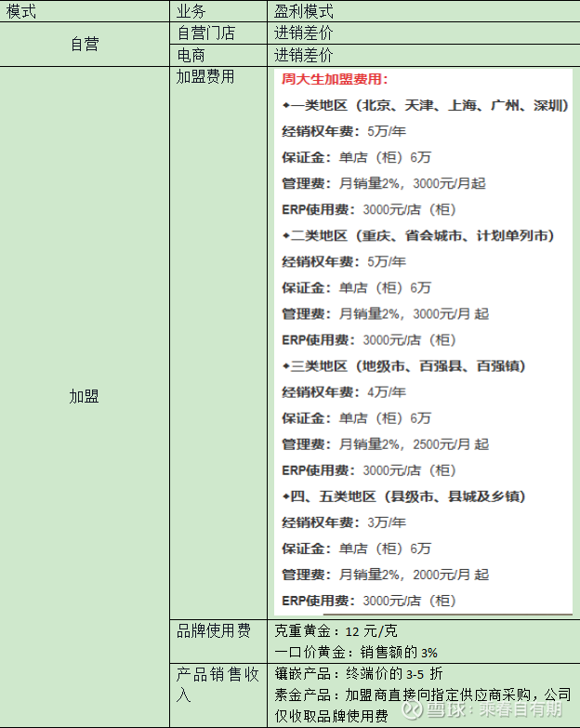Viewport: 580px width, 728px height.
Task: Click 镶嵌产品: 终端价的 3-5 折 text
Action: pyautogui.click(x=358, y=674)
